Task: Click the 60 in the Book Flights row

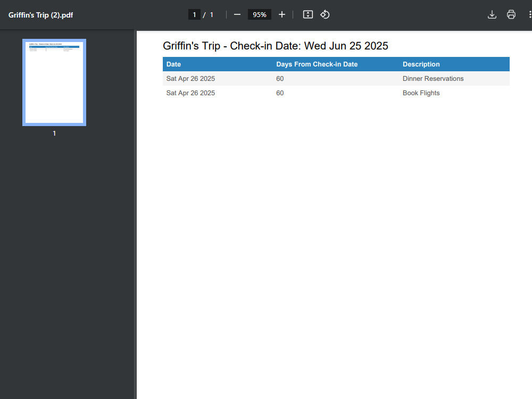Action: [x=280, y=93]
